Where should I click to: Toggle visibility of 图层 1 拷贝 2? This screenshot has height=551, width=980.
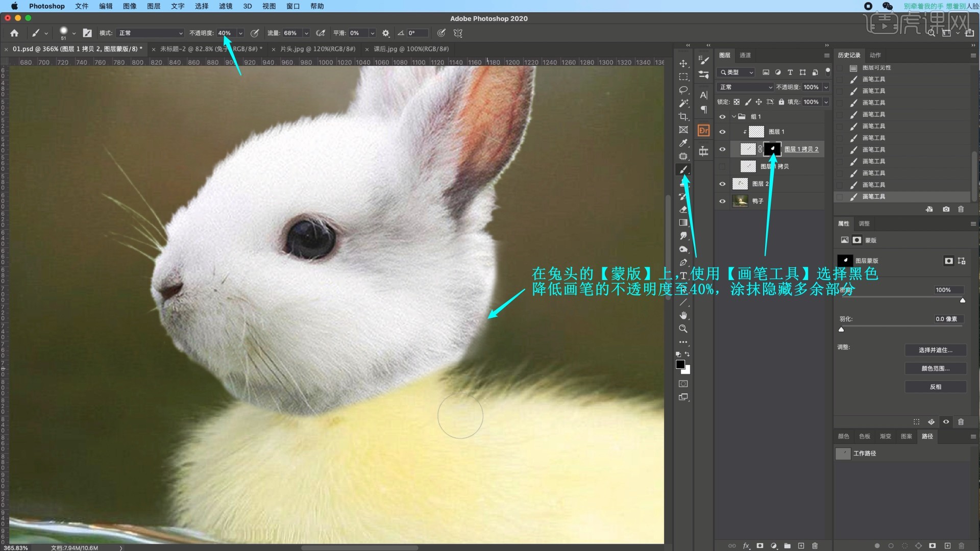tap(722, 149)
